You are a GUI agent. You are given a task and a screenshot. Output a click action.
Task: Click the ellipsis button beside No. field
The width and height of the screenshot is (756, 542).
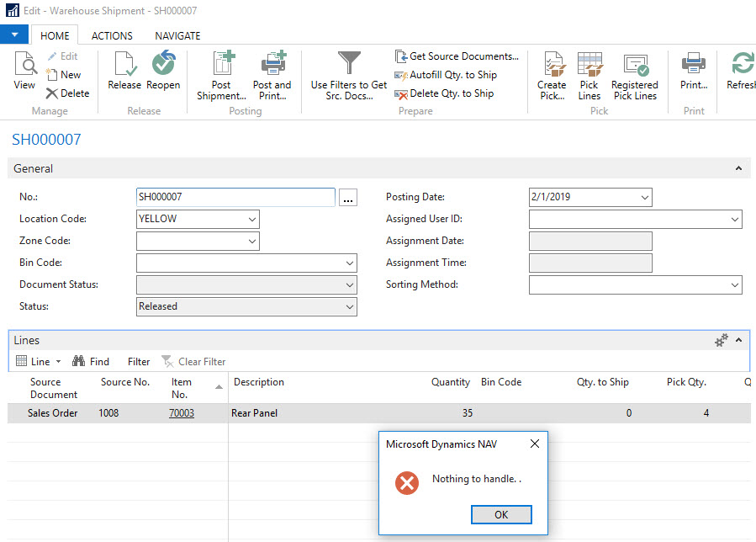347,198
